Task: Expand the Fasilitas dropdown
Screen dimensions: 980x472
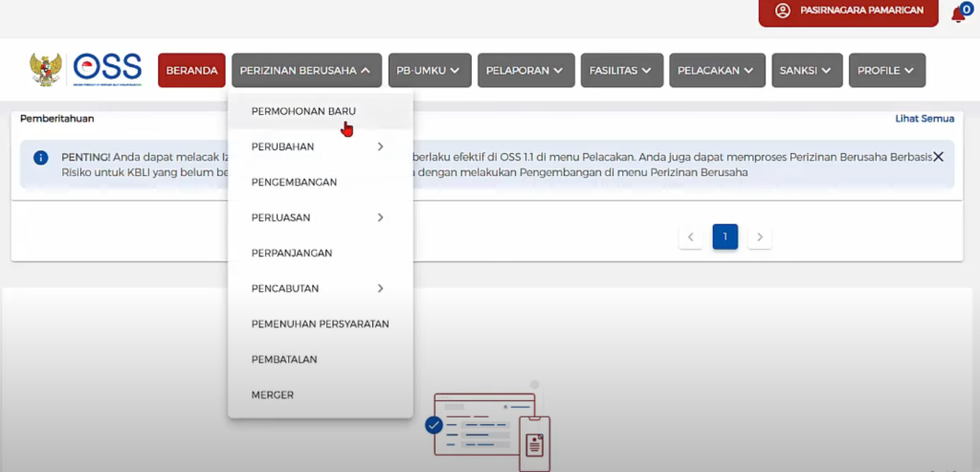Action: pos(620,70)
